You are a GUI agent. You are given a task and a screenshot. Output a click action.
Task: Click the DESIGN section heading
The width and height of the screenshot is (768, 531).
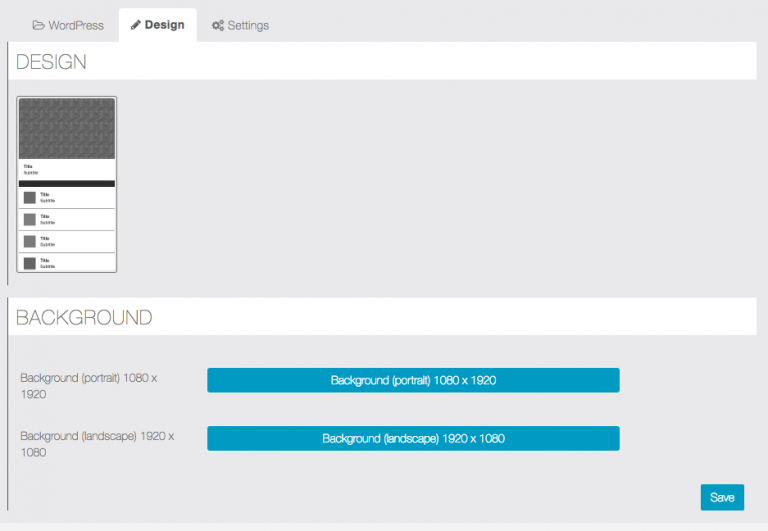tap(51, 62)
